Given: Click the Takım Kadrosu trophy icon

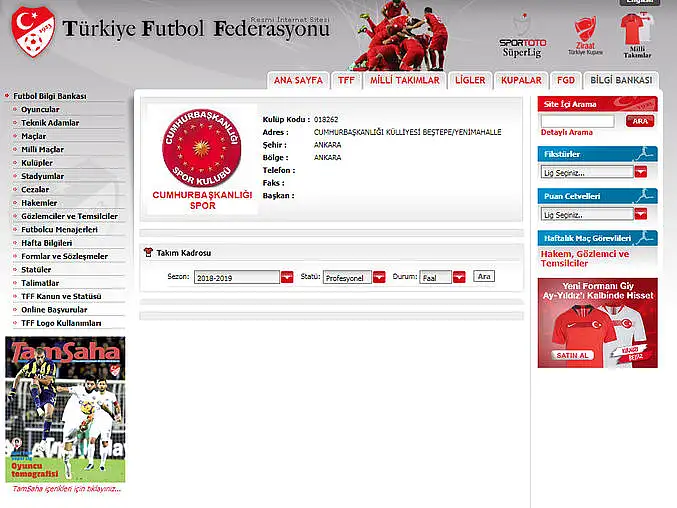Looking at the screenshot, I should [x=149, y=253].
